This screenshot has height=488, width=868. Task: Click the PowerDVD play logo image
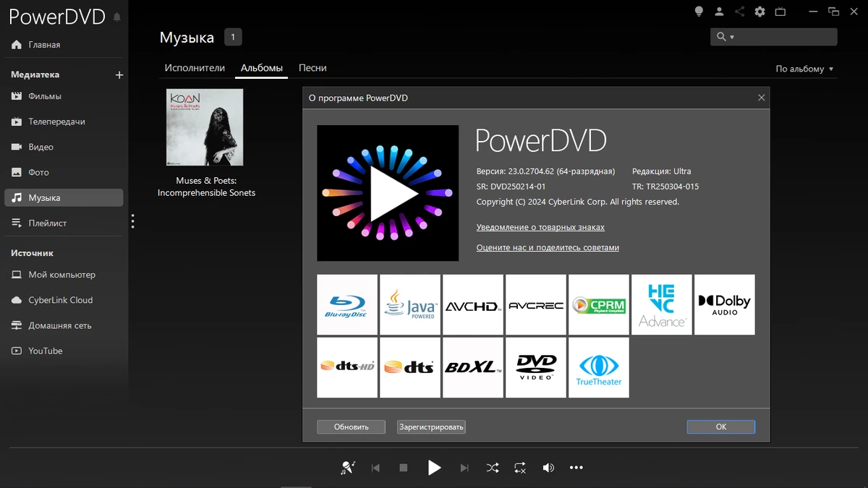[x=388, y=193]
